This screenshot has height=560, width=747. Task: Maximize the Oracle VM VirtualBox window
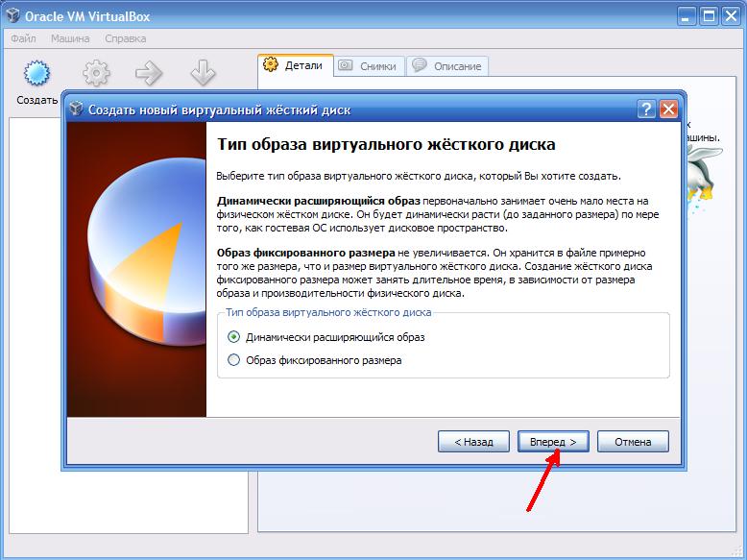[x=709, y=16]
